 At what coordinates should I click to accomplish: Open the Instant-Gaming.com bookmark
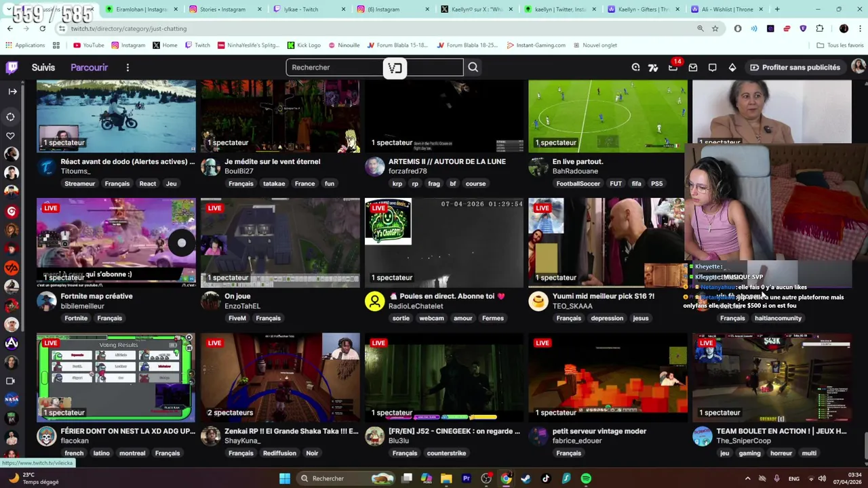pyautogui.click(x=536, y=45)
